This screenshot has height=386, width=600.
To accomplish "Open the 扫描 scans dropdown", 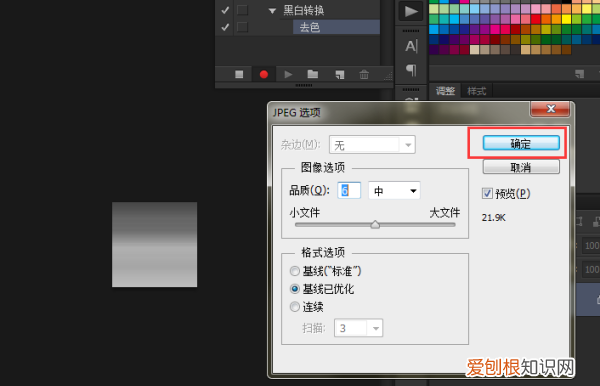I will (359, 328).
